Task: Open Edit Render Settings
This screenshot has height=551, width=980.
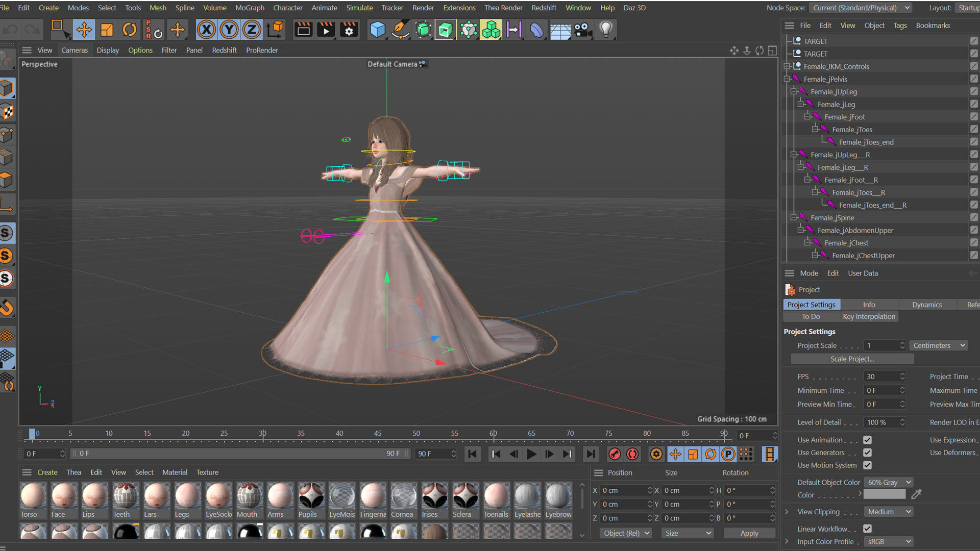Action: (349, 30)
